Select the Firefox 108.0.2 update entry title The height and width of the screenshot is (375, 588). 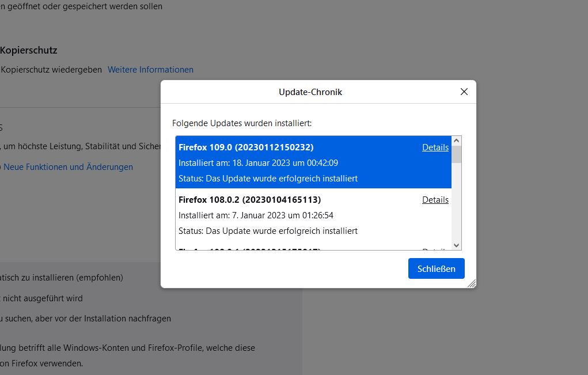pyautogui.click(x=249, y=200)
